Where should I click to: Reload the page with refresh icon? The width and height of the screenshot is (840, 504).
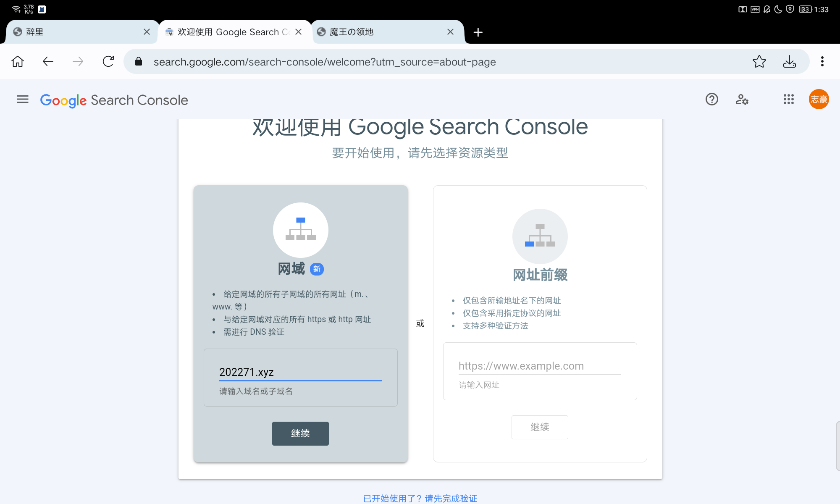click(108, 62)
